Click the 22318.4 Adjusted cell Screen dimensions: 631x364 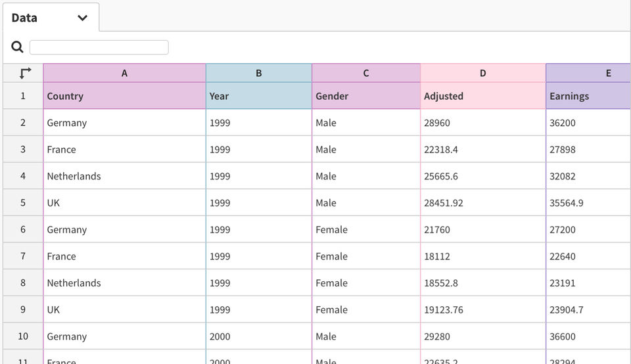[x=483, y=149]
